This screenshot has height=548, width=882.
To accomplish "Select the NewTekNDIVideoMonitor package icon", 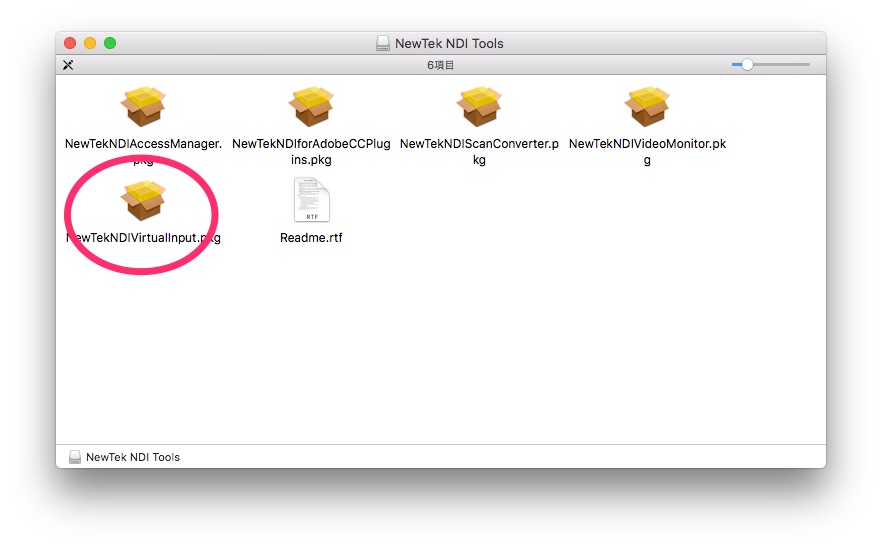I will (647, 106).
